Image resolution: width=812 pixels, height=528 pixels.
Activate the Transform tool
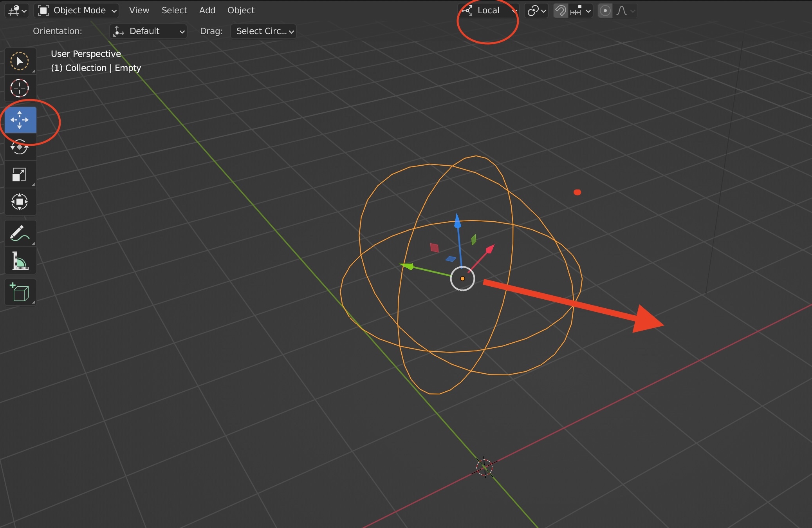pos(20,202)
